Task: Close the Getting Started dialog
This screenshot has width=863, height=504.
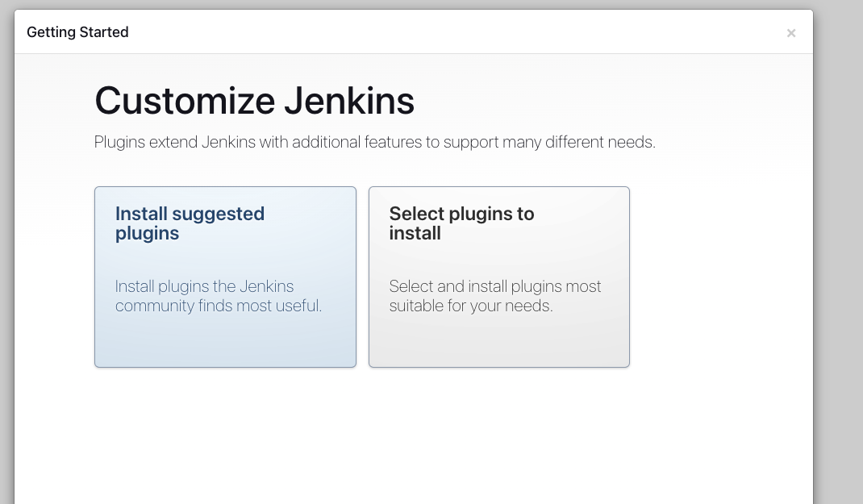Action: coord(791,33)
